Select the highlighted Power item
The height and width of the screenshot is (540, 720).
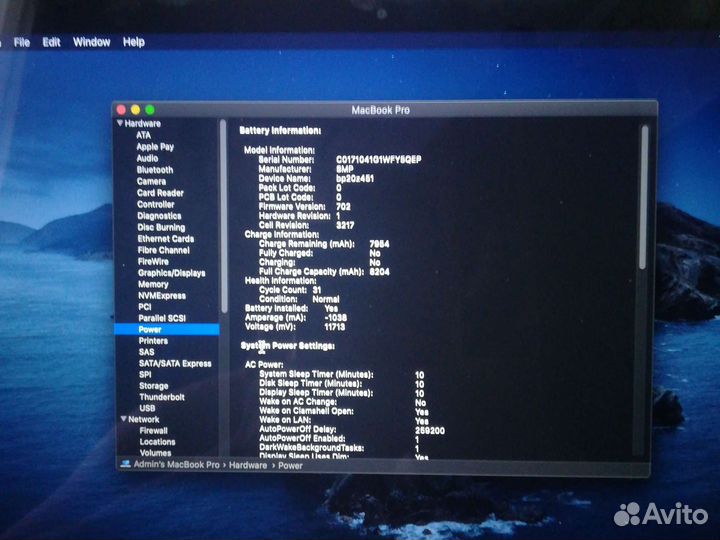coord(167,329)
